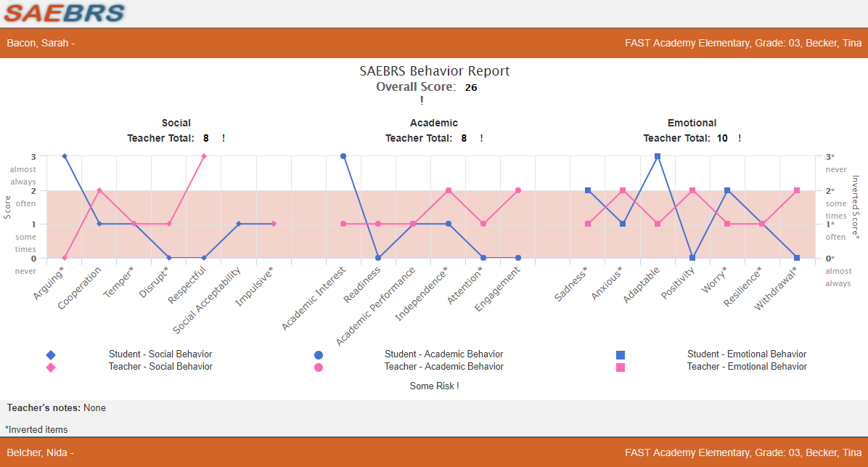Toggle the Teacher - Emotional Behavior legend label
Image resolution: width=868 pixels, height=467 pixels.
point(747,366)
